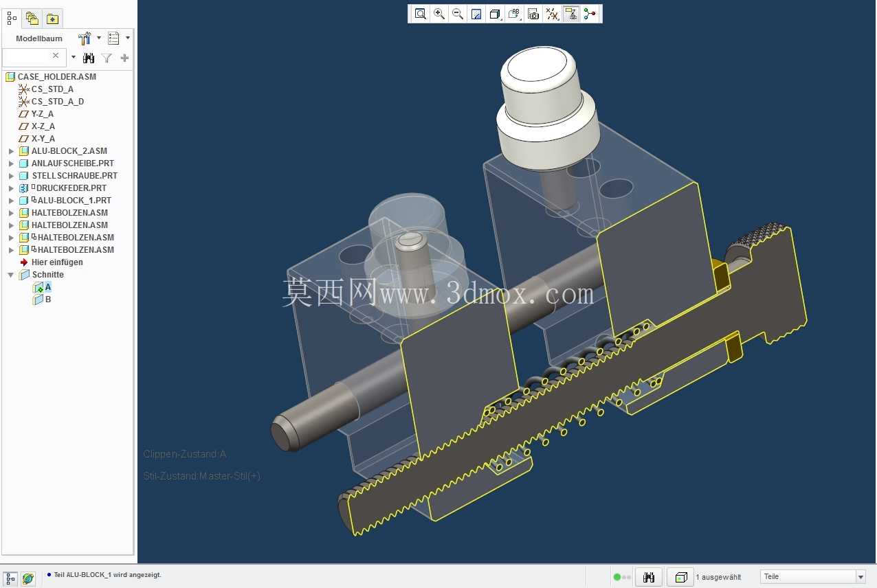This screenshot has width=877, height=588.
Task: Click the '1 ausgewählt' selection text
Action: coord(718,577)
